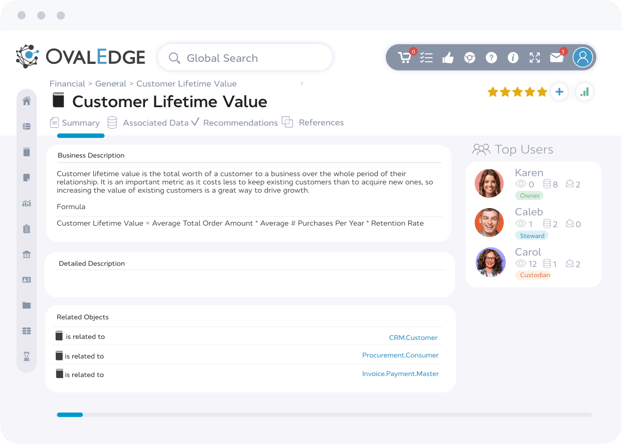Open the References tab

320,123
